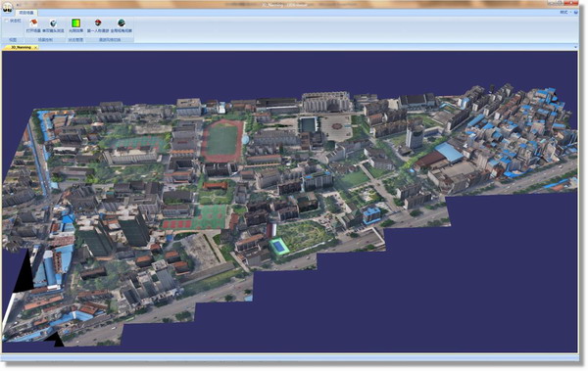The image size is (588, 371).
Task: Expand the document tab list arrow
Action: (575, 47)
